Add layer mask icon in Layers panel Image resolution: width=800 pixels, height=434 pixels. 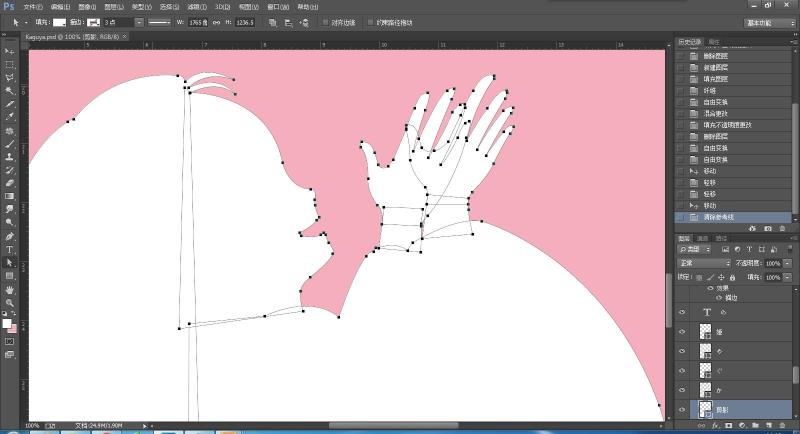[729, 425]
